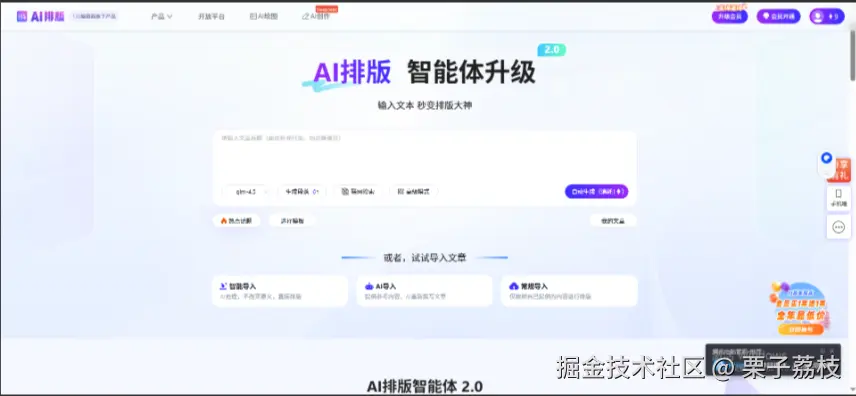Click the flame hot-topic chip
This screenshot has width=856, height=396.
tap(236, 221)
